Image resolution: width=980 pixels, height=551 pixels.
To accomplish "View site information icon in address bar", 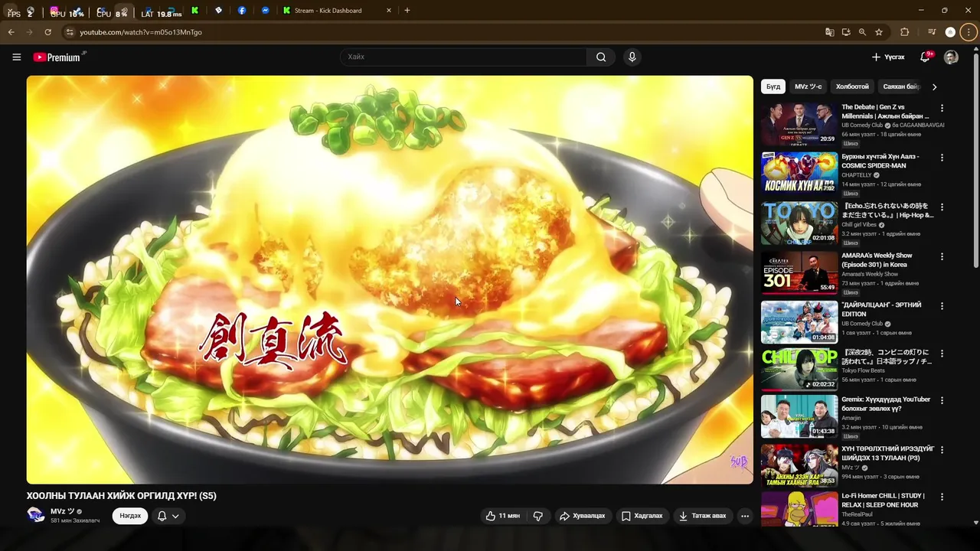I will 69,32.
